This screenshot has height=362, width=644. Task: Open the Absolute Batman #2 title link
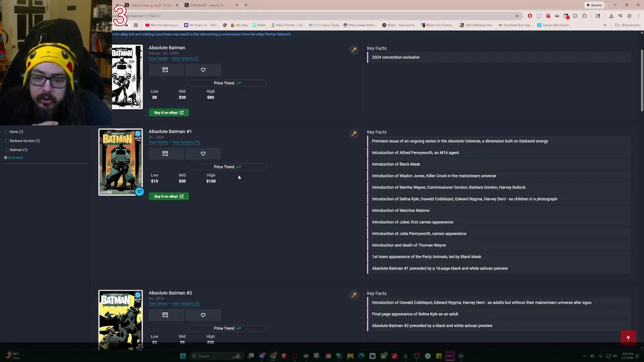coord(170,293)
